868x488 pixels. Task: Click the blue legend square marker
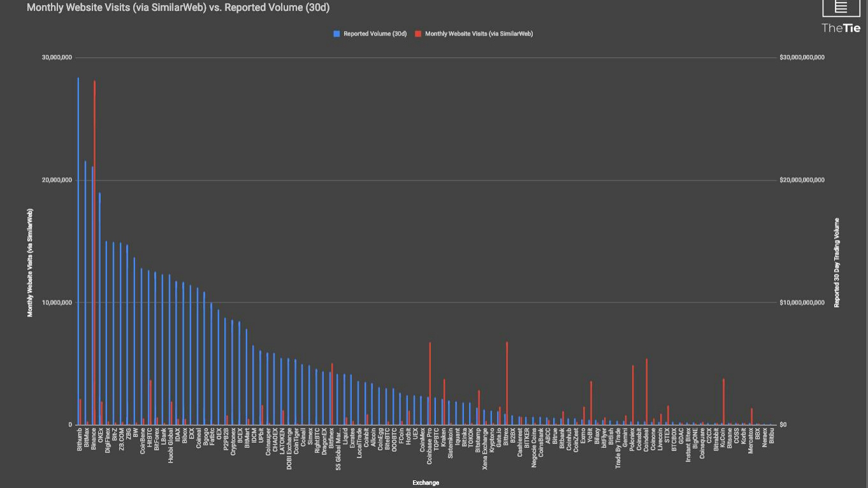(336, 33)
